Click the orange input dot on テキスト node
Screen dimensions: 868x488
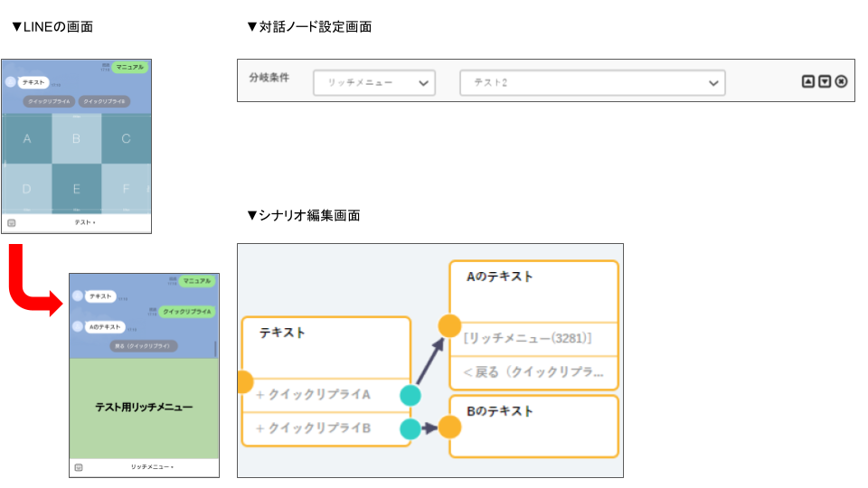(242, 381)
